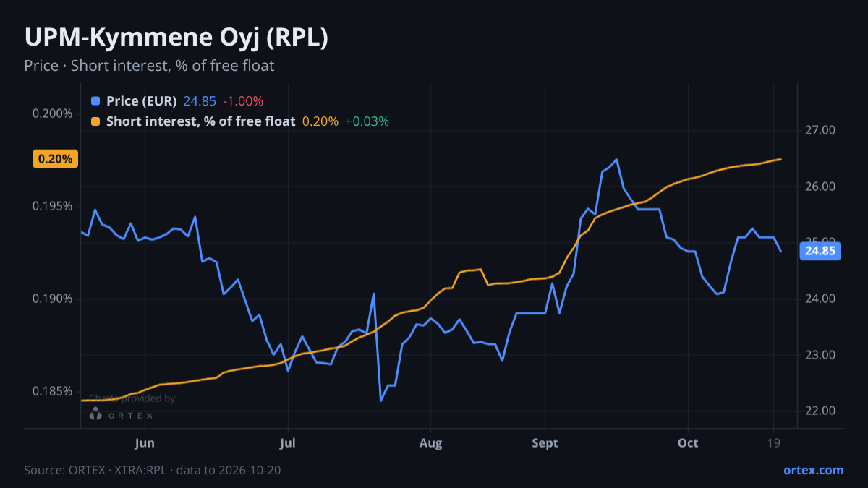Click the blue Price legend swatch
The height and width of the screenshot is (488, 868).
click(96, 101)
